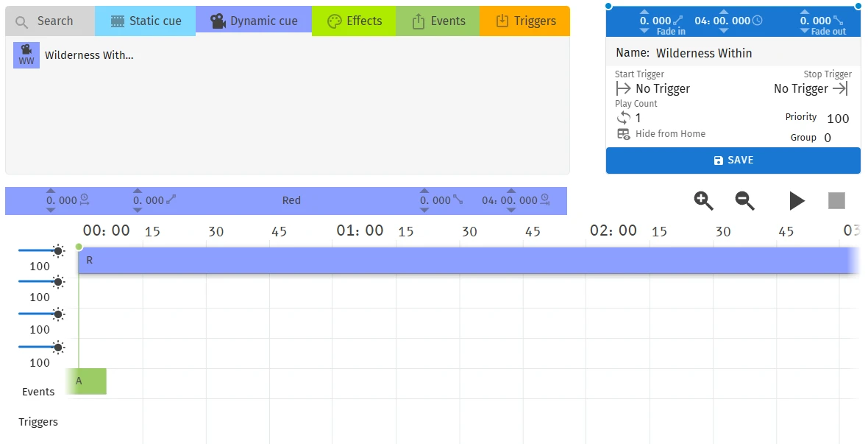Screen dimensions: 868x444
Task: Click the camera icon on Dynamic cue tab
Action: (x=218, y=21)
